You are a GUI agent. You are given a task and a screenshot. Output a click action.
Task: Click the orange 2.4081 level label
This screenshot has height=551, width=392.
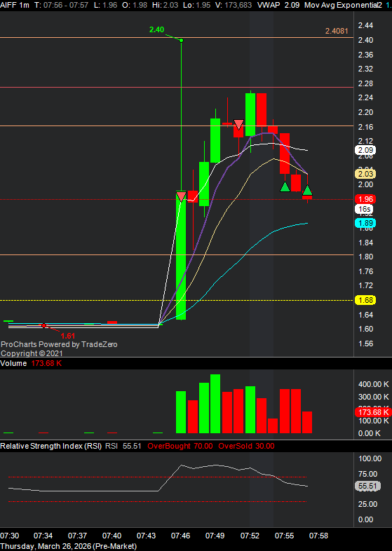click(337, 31)
